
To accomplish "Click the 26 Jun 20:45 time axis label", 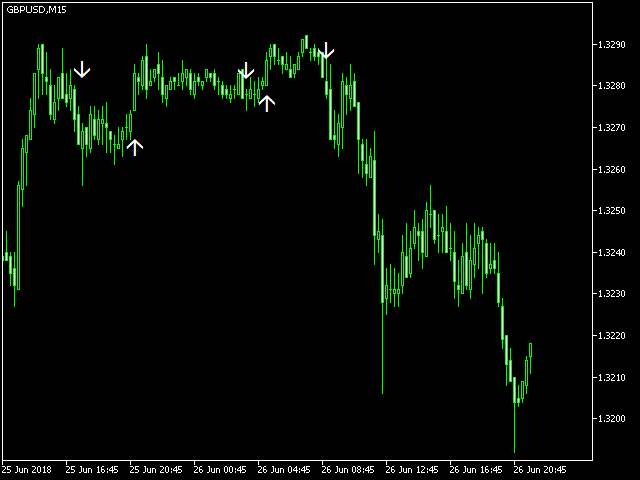I will pos(540,470).
